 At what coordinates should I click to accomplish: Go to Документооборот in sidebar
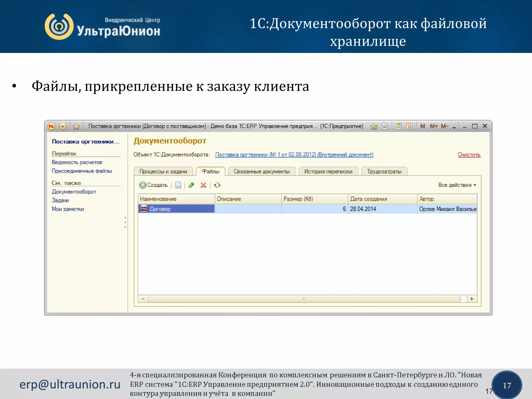[74, 192]
